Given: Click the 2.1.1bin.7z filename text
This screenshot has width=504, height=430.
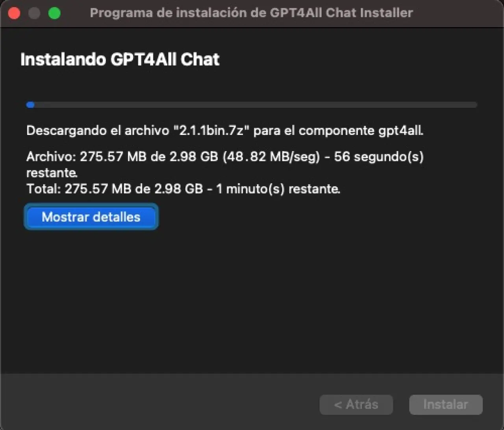Looking at the screenshot, I should coord(212,130).
